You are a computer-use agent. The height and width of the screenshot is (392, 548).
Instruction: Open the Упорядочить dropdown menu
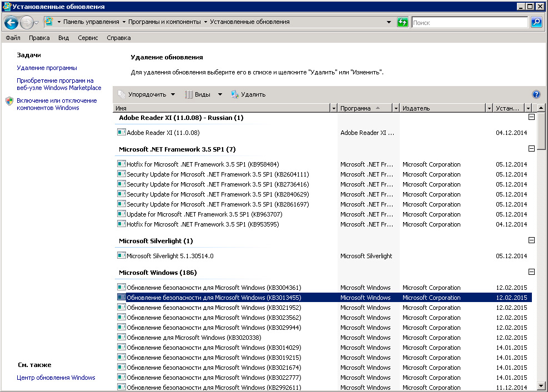pyautogui.click(x=147, y=94)
